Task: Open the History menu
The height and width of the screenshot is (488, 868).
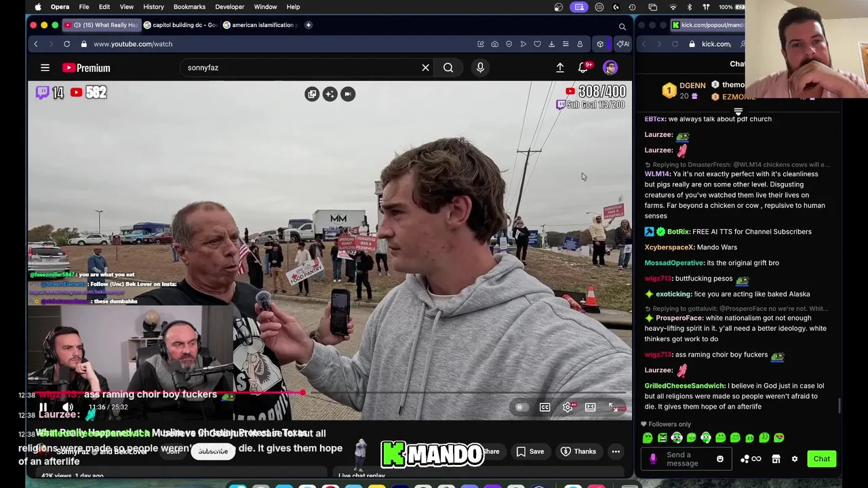Action: (153, 7)
